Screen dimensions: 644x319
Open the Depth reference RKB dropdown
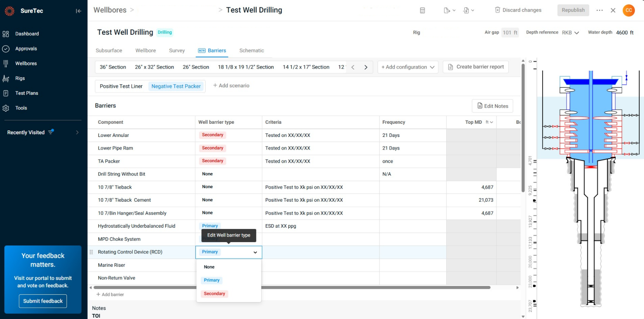[571, 33]
